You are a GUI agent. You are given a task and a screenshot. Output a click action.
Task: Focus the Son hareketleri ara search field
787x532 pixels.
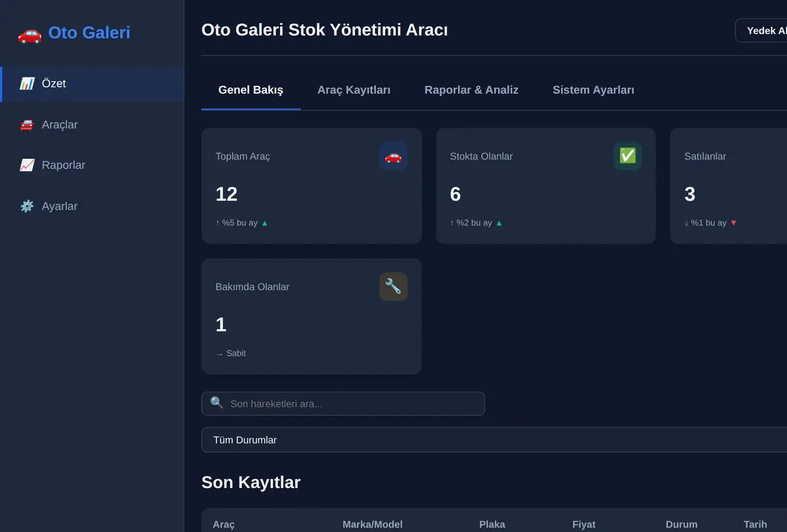point(343,403)
